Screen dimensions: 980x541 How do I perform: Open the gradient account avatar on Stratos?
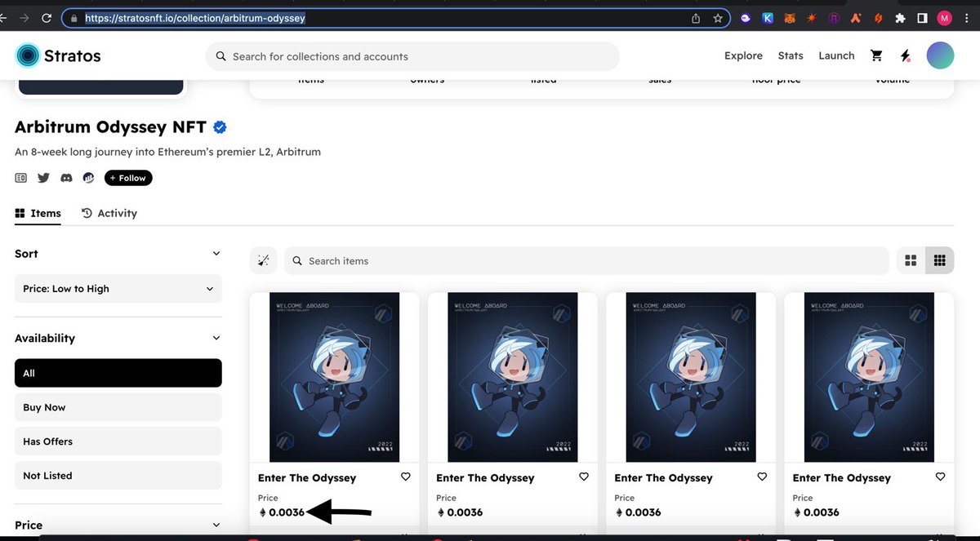pyautogui.click(x=940, y=55)
